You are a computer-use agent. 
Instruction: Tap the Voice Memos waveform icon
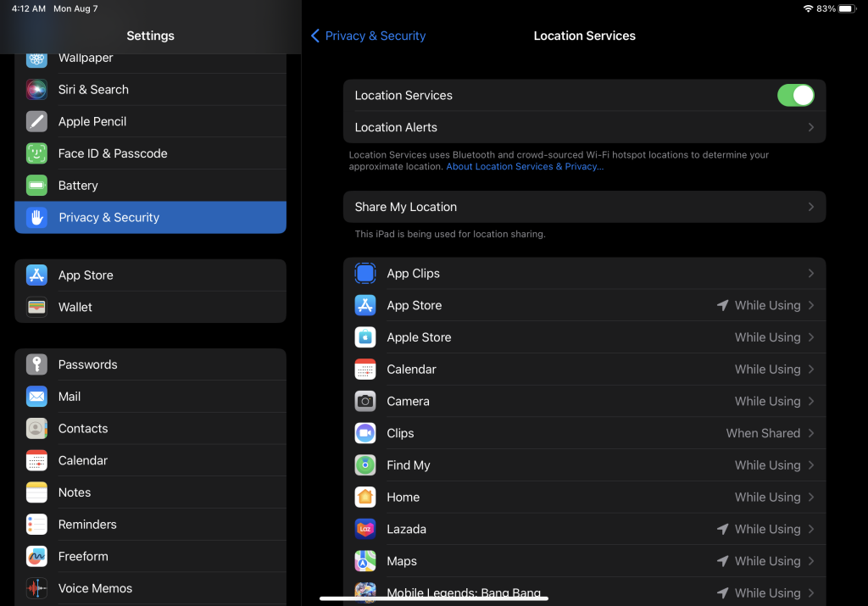pos(36,588)
